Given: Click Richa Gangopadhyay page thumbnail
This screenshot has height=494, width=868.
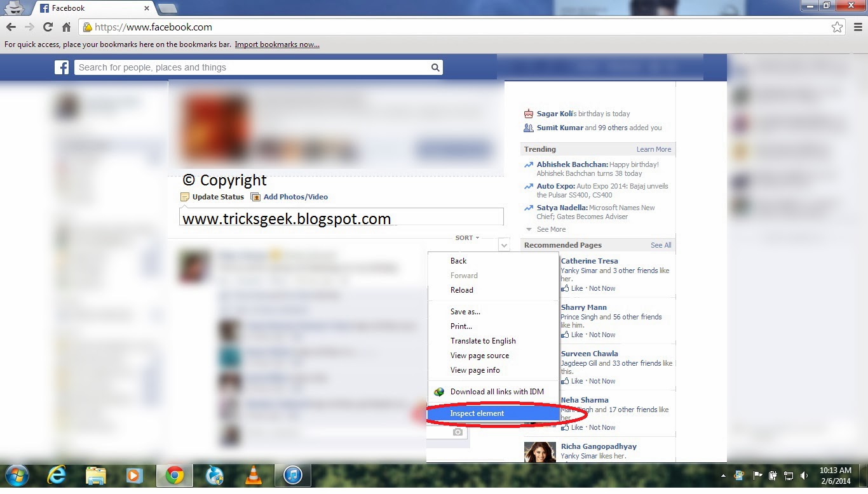Looking at the screenshot, I should point(540,452).
